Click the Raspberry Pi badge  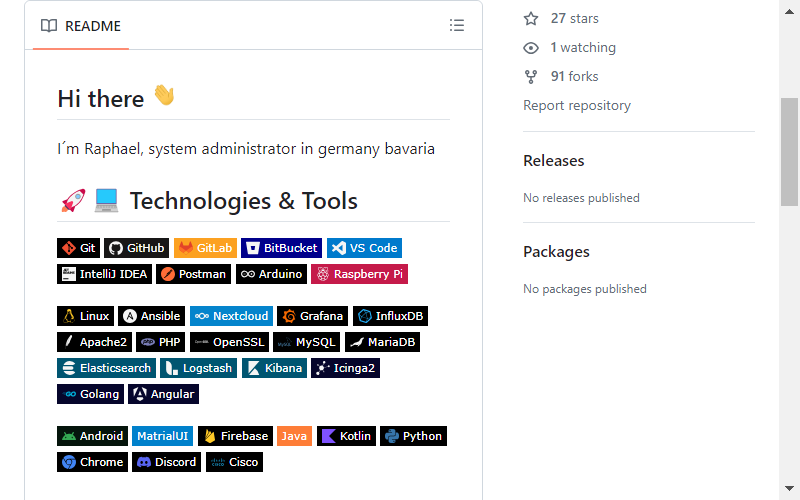tap(359, 274)
